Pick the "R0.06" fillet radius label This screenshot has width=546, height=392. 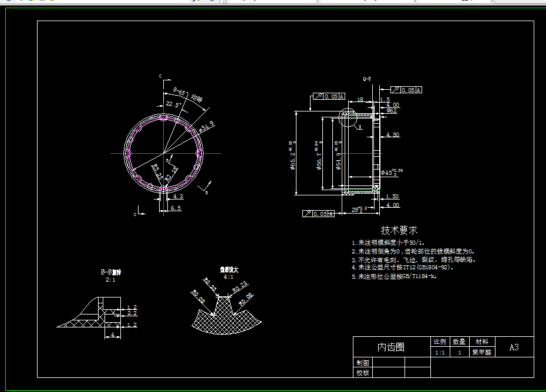[246, 299]
